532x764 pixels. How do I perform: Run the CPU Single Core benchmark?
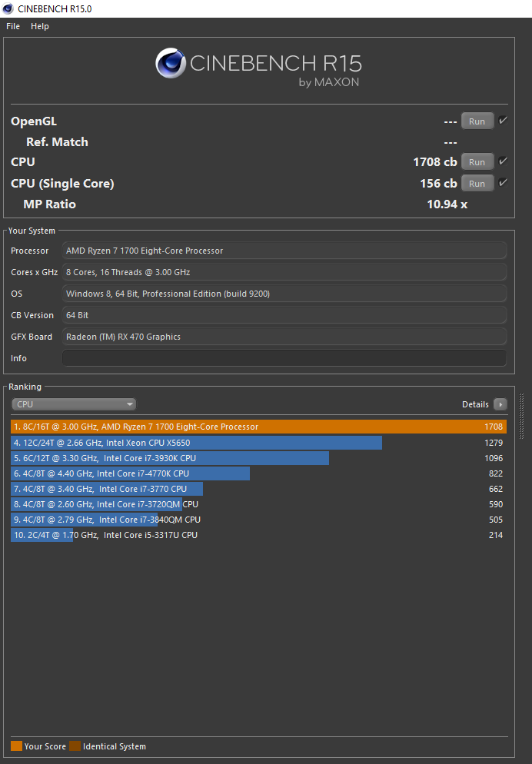(x=477, y=184)
